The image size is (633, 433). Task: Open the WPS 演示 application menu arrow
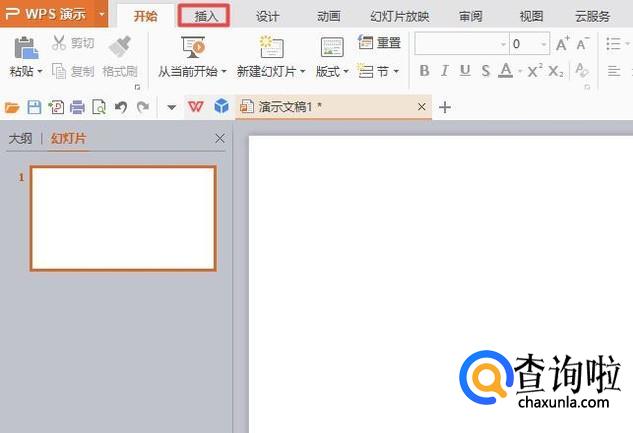coord(101,15)
